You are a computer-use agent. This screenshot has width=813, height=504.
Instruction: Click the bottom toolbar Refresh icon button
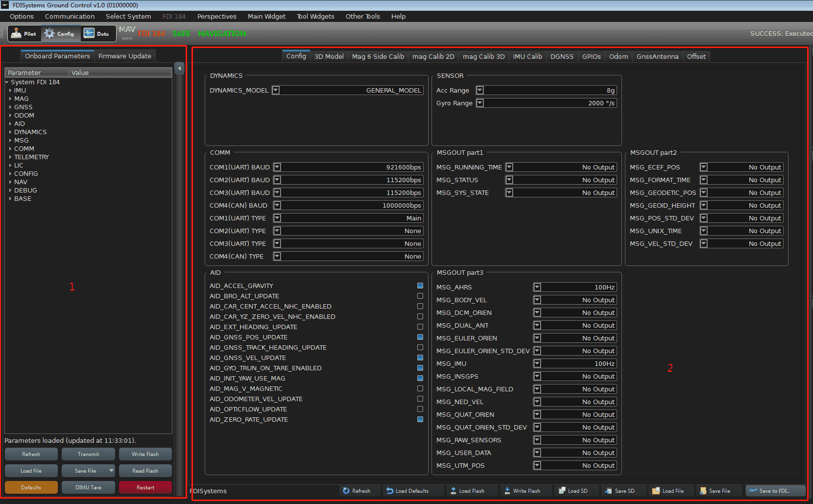(357, 491)
